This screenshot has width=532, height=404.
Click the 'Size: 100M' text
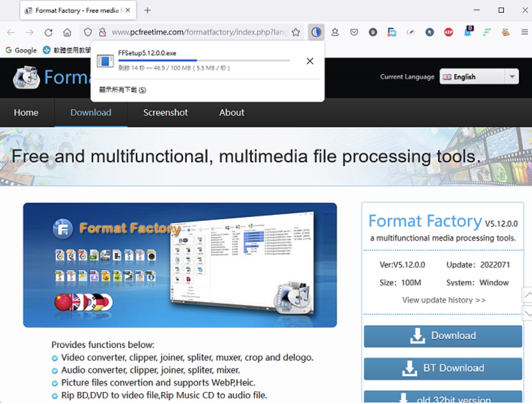[x=400, y=283]
